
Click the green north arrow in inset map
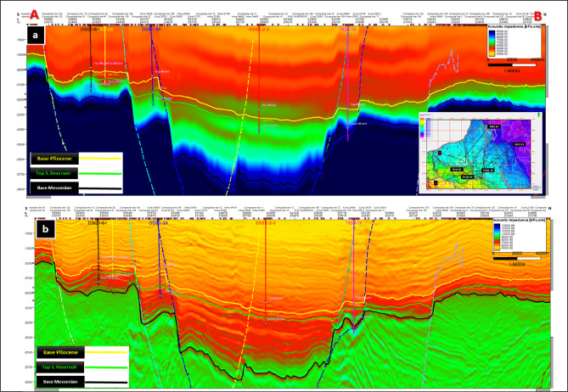pos(540,115)
